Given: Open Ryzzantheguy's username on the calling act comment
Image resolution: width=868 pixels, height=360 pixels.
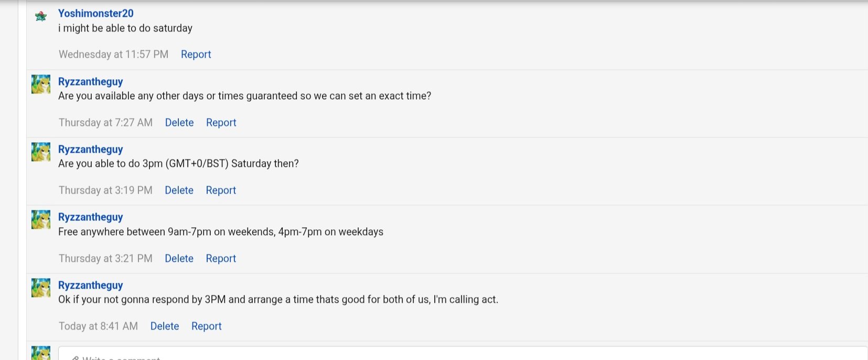Looking at the screenshot, I should (90, 285).
